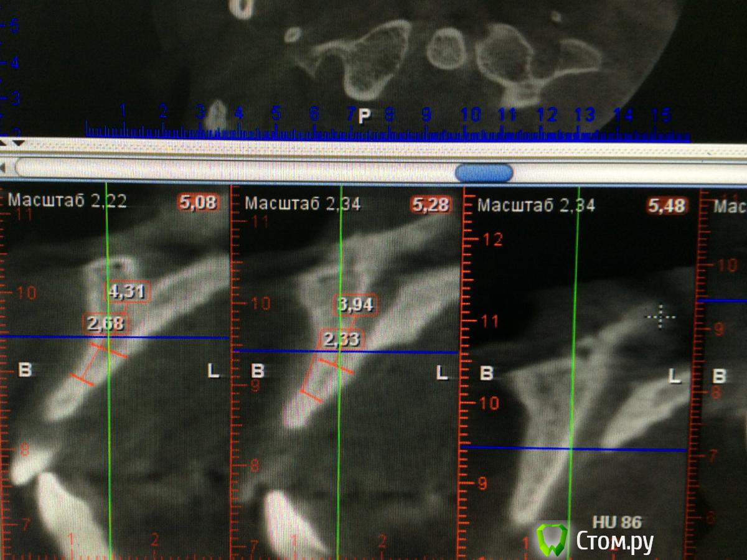Viewport: 747px width, 560px height.
Task: Click the green tooth logo icon
Action: [x=552, y=539]
